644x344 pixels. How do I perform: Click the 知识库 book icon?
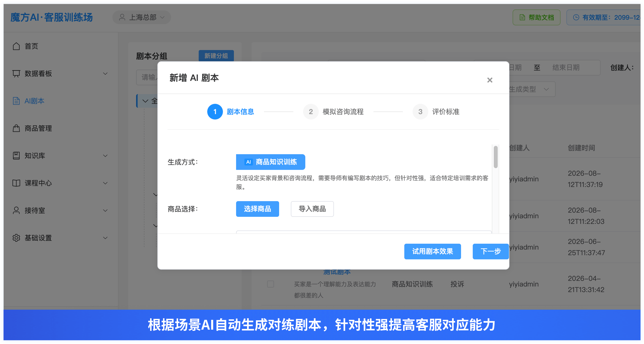coord(16,156)
